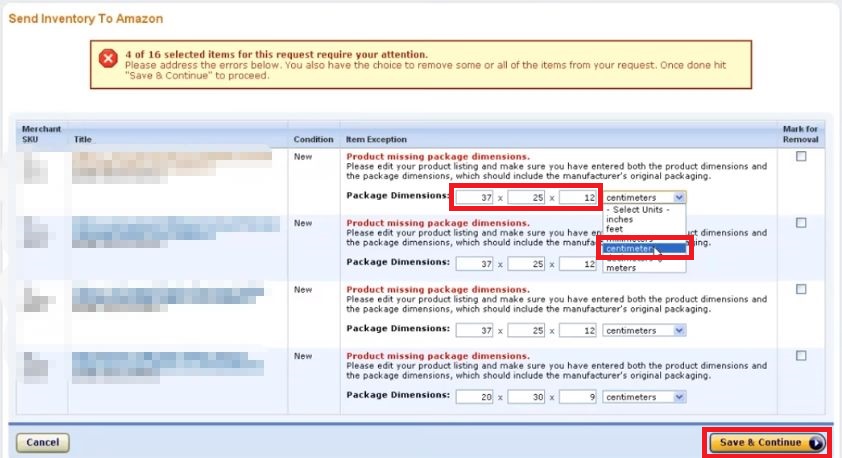Screen dimensions: 842x458
Task: Open the first row's units dropdown
Action: tap(645, 198)
